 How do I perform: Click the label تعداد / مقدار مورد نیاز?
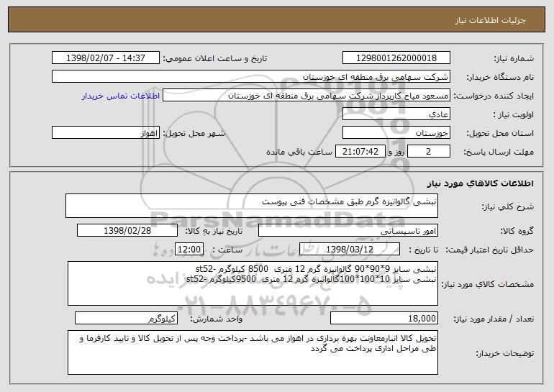click(494, 319)
